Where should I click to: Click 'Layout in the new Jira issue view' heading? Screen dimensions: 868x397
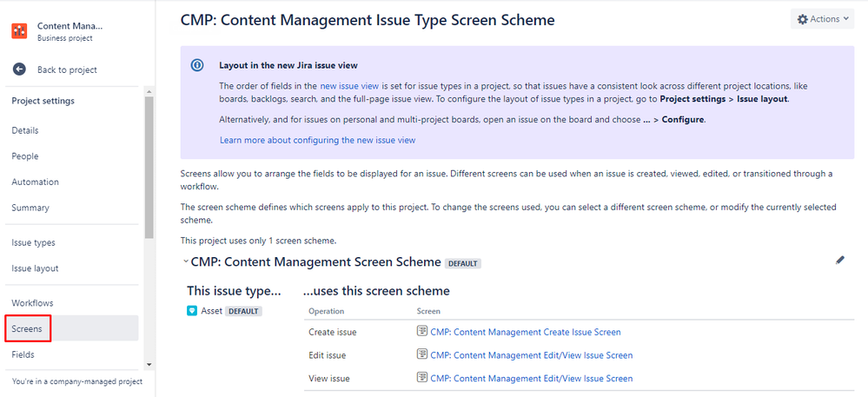click(x=288, y=65)
